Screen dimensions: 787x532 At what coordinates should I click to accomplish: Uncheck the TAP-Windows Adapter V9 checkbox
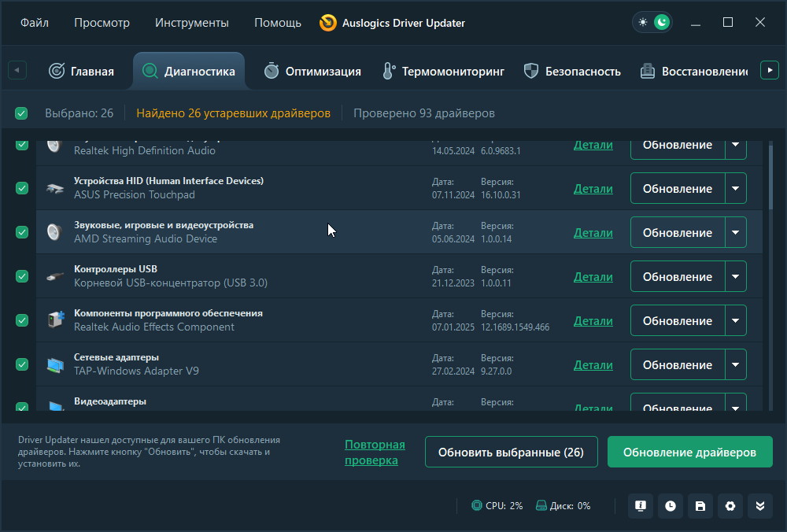click(x=21, y=364)
